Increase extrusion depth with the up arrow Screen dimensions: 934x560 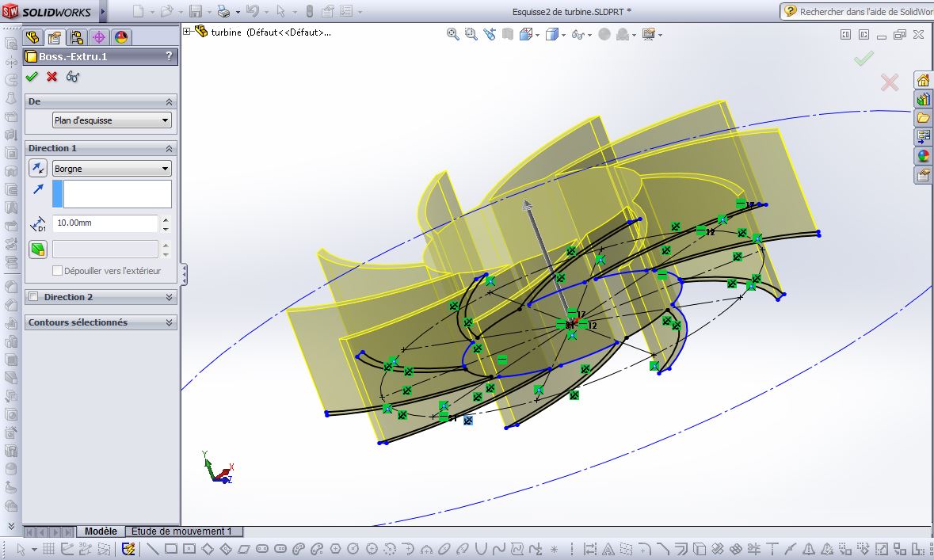166,219
